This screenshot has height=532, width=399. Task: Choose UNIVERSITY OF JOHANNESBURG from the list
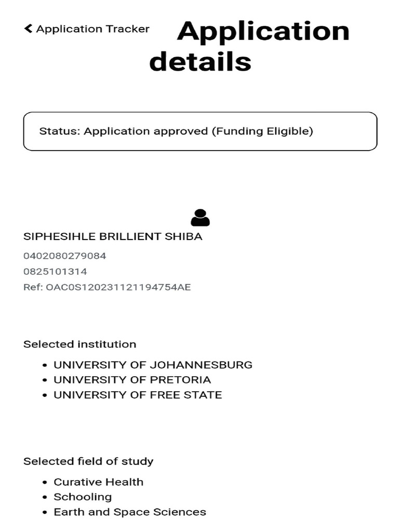coord(153,365)
